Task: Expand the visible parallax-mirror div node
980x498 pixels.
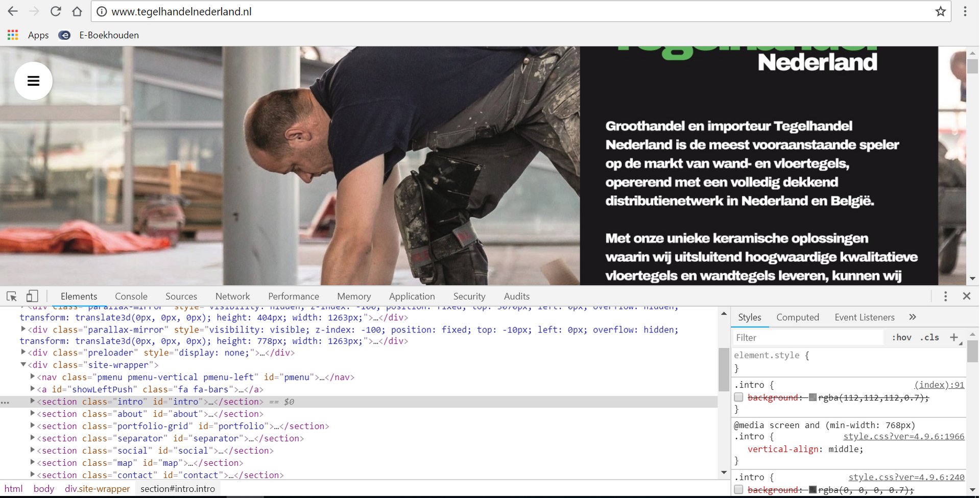Action: pyautogui.click(x=23, y=329)
